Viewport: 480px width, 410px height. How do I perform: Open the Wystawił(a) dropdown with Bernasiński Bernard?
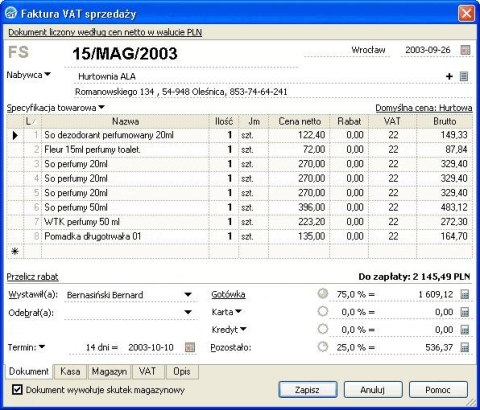coord(188,295)
